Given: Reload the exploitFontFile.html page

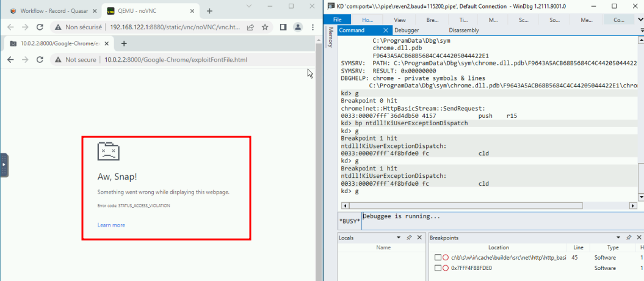Looking at the screenshot, I should (x=40, y=60).
